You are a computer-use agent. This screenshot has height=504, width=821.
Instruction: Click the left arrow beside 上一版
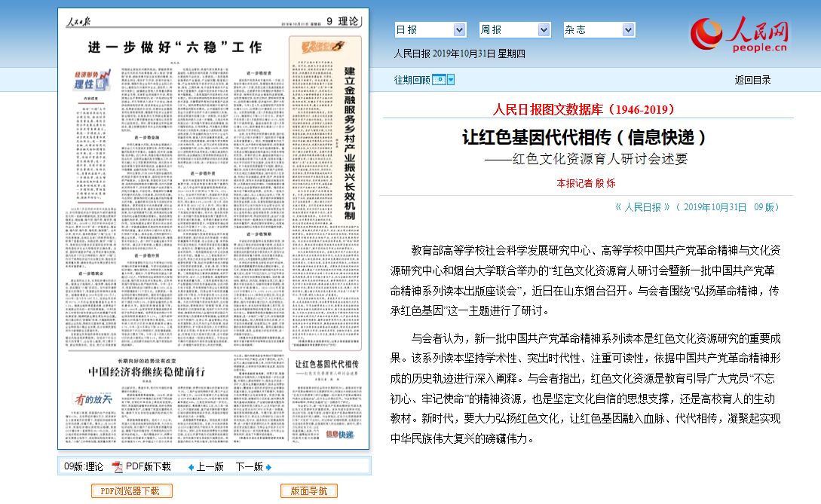click(x=191, y=467)
